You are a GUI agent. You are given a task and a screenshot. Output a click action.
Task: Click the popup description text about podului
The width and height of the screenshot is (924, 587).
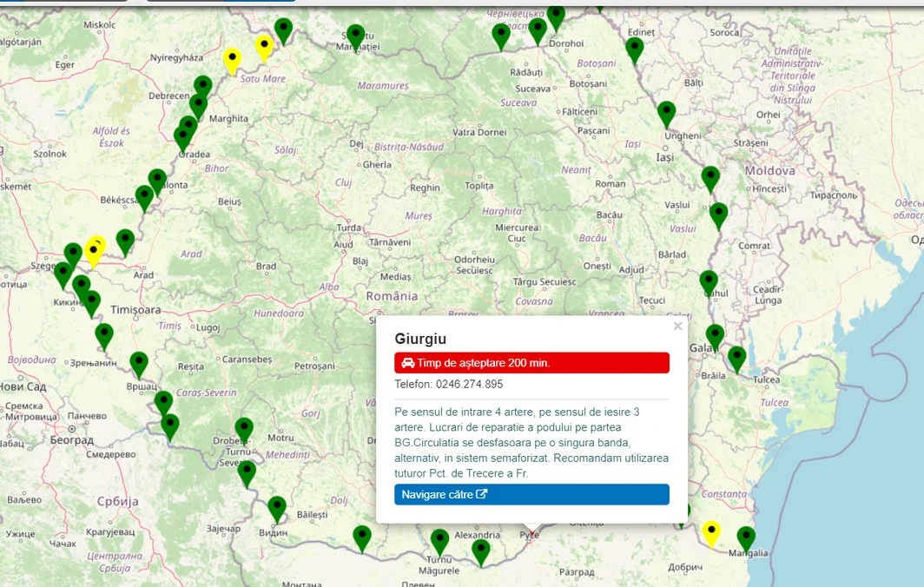(x=531, y=443)
